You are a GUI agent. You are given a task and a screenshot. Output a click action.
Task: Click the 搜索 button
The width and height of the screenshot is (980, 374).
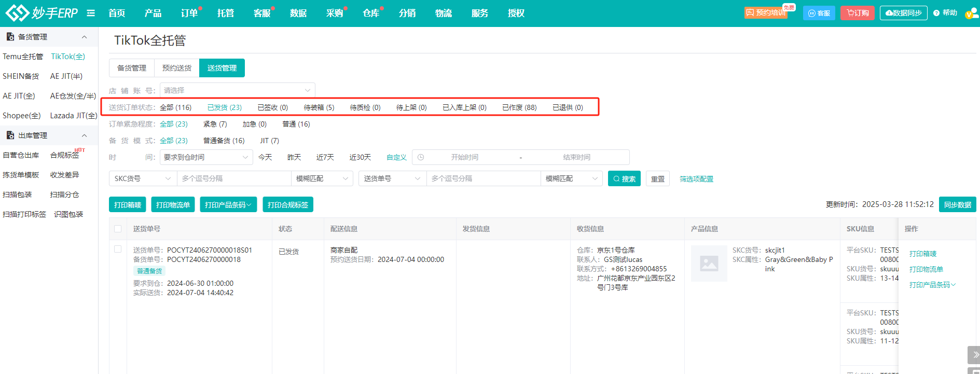pos(624,178)
